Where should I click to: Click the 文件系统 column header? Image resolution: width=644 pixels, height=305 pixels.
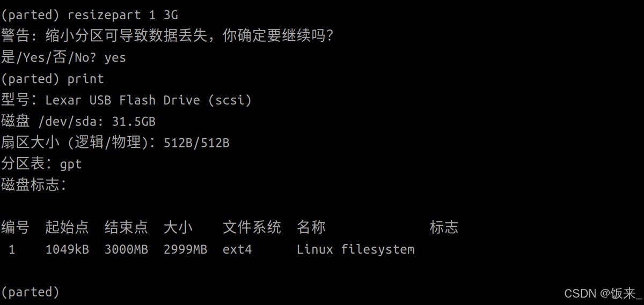(252, 227)
